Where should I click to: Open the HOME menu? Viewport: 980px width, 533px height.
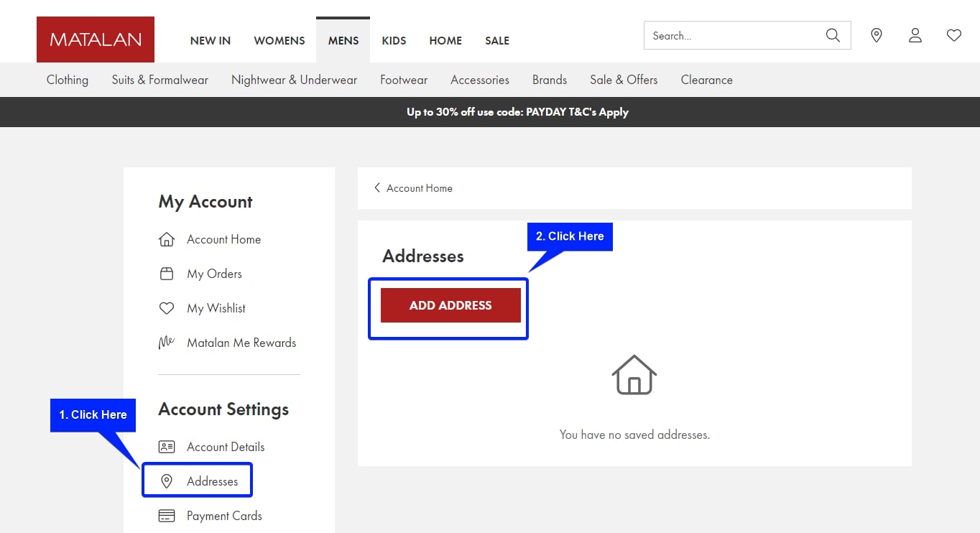445,41
